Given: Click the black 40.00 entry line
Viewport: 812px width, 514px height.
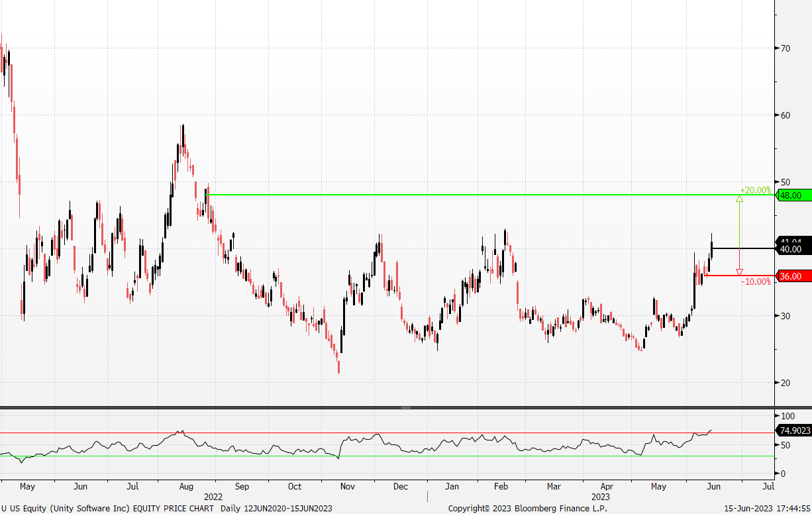Looking at the screenshot, I should pos(742,248).
